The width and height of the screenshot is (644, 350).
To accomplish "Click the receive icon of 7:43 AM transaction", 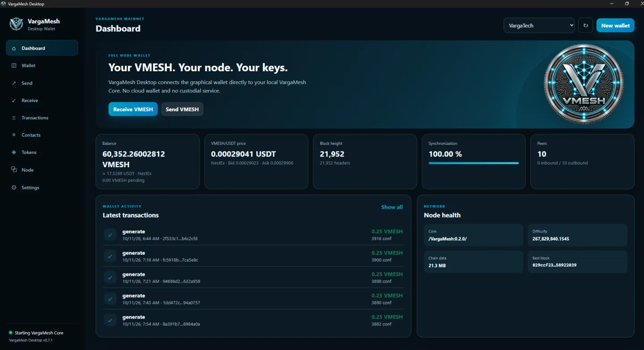I will coord(110,299).
